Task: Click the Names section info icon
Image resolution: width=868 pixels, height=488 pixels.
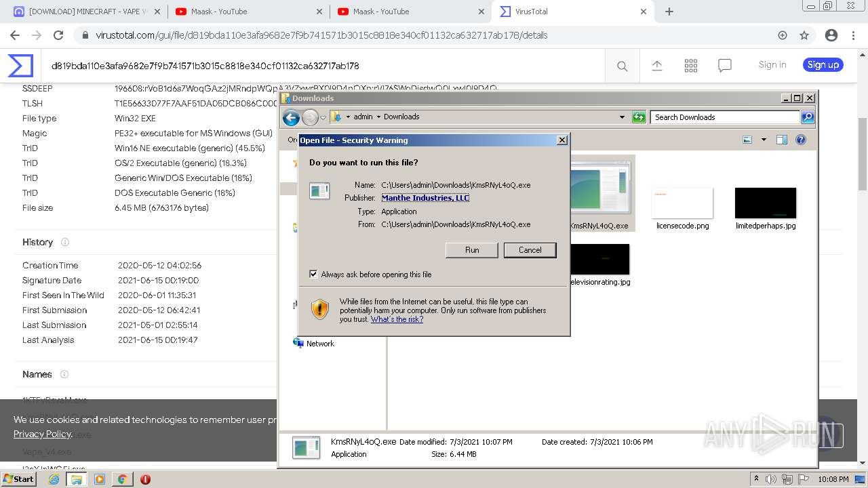Action: (x=64, y=374)
